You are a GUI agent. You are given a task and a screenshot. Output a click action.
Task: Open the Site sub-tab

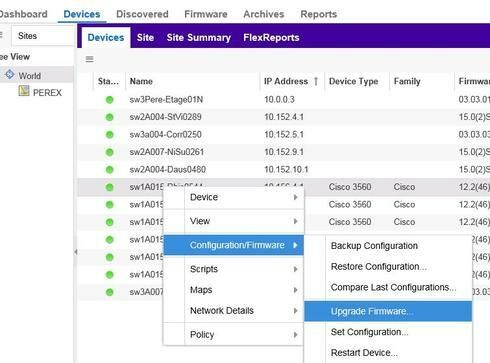tap(145, 38)
